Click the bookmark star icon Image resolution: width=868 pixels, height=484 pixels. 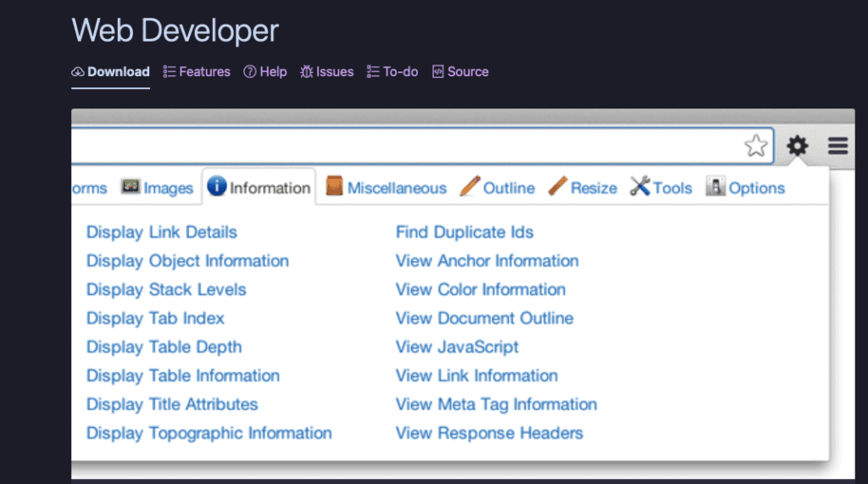[x=755, y=147]
